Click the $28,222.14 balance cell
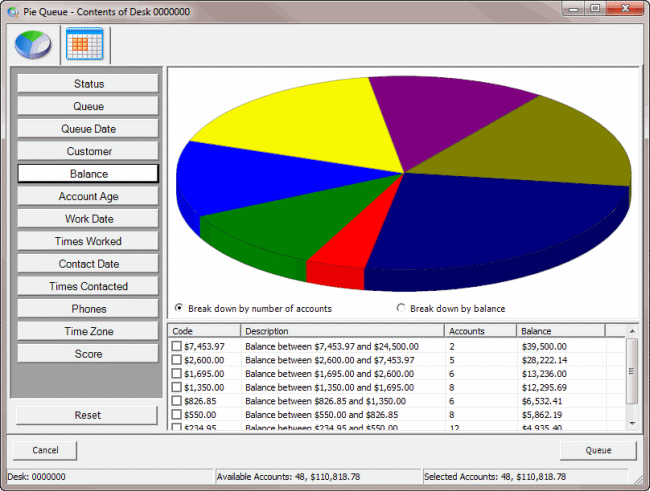The height and width of the screenshot is (491, 650). [544, 360]
